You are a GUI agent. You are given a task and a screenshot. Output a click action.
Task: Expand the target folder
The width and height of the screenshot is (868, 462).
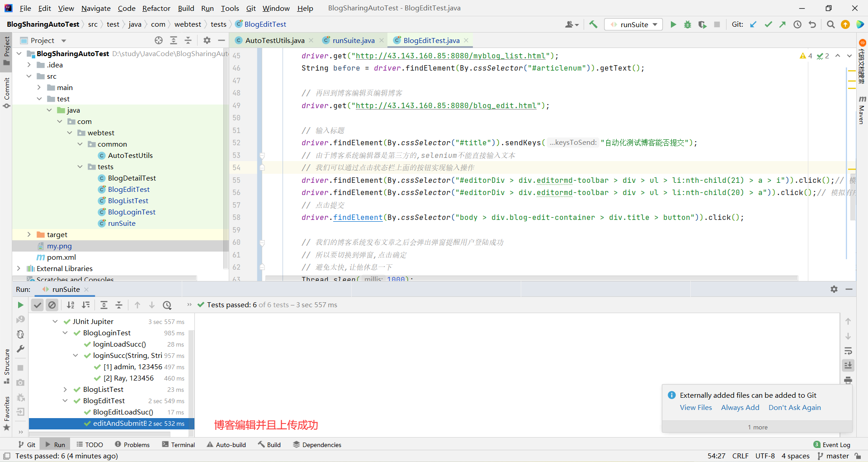tap(29, 234)
